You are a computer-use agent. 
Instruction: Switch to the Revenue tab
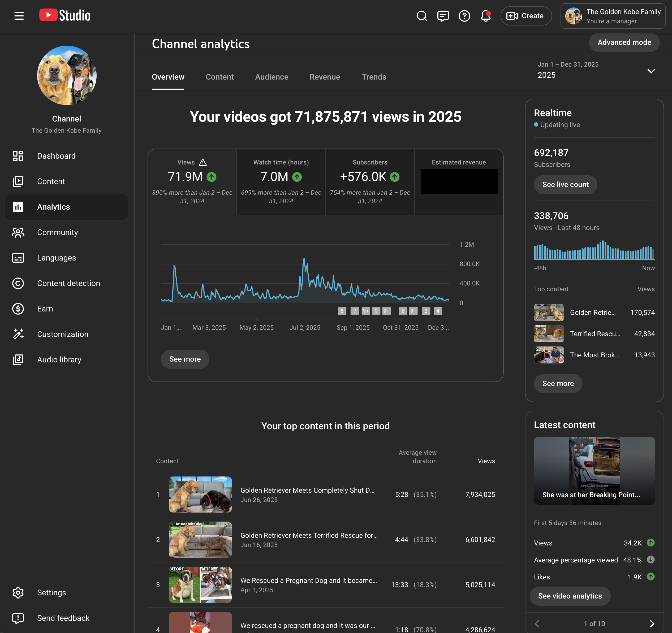pyautogui.click(x=325, y=77)
